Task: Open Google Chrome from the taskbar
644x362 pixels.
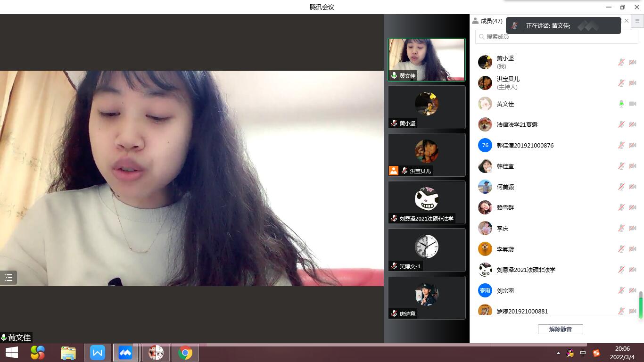Action: coord(185,353)
